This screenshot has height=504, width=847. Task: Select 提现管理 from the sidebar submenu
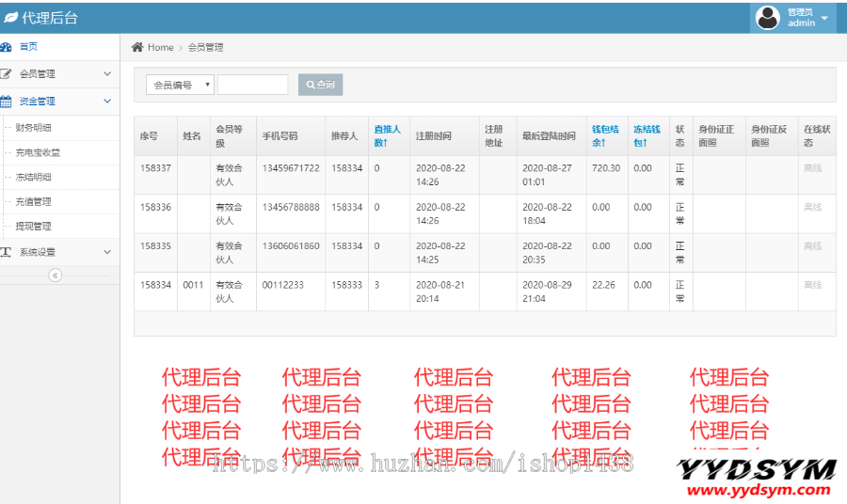34,226
